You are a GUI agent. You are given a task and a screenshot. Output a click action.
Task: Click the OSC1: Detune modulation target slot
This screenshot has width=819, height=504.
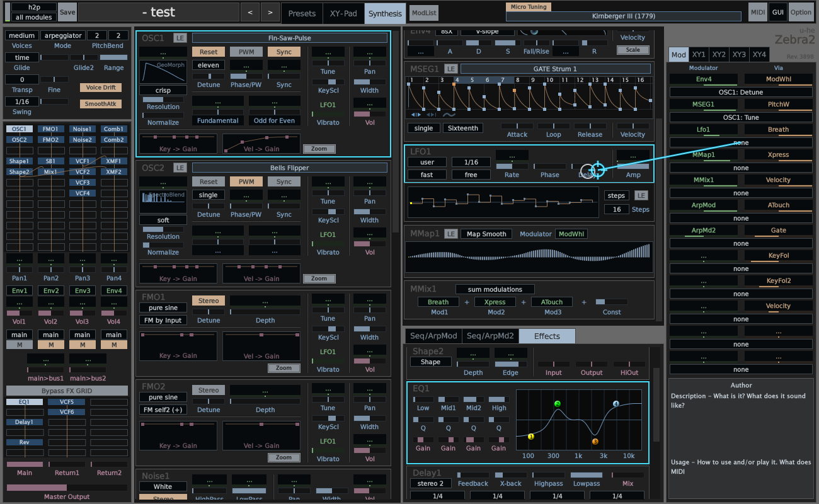[742, 92]
